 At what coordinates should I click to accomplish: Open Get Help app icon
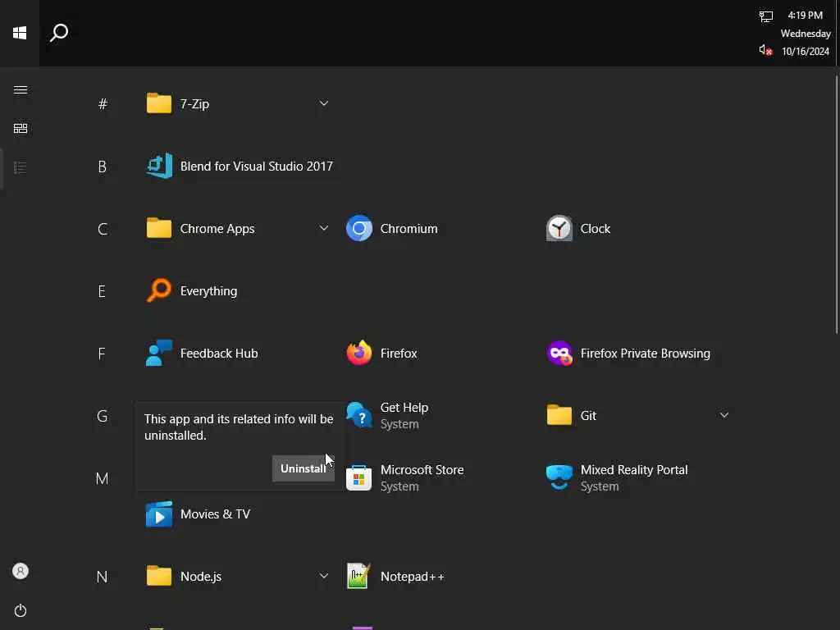(x=359, y=415)
